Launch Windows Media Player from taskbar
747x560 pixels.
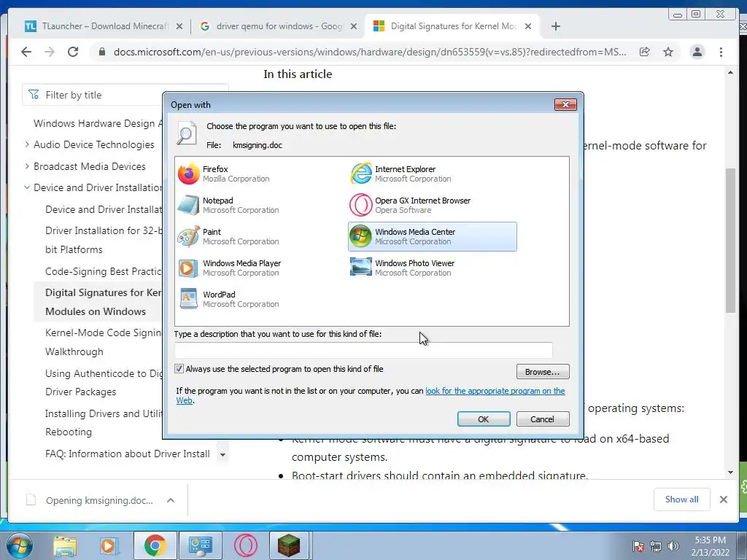[108, 546]
